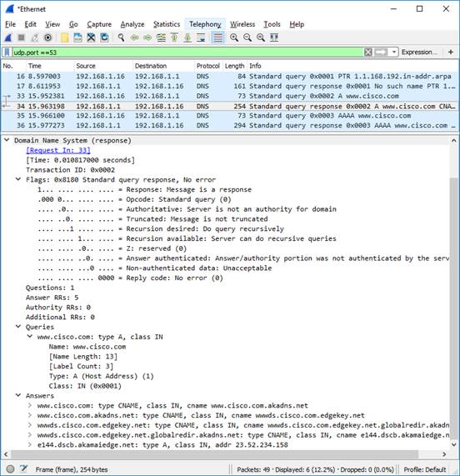Open the Analyze menu

click(132, 24)
